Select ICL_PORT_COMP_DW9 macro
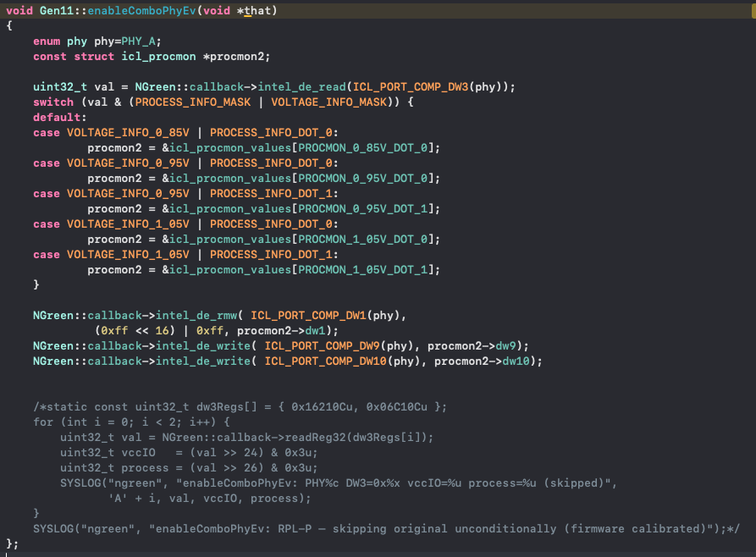This screenshot has width=756, height=557. click(x=322, y=345)
